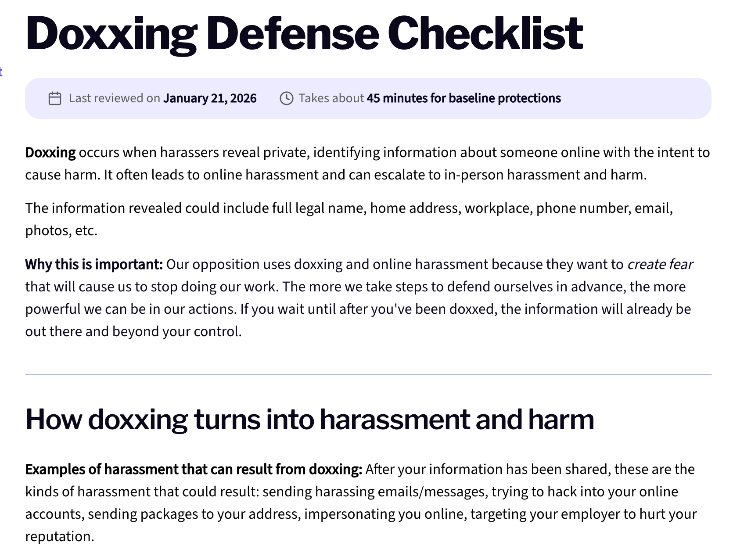Select the January 21, 2026 review date
This screenshot has width=733, height=560.
210,98
